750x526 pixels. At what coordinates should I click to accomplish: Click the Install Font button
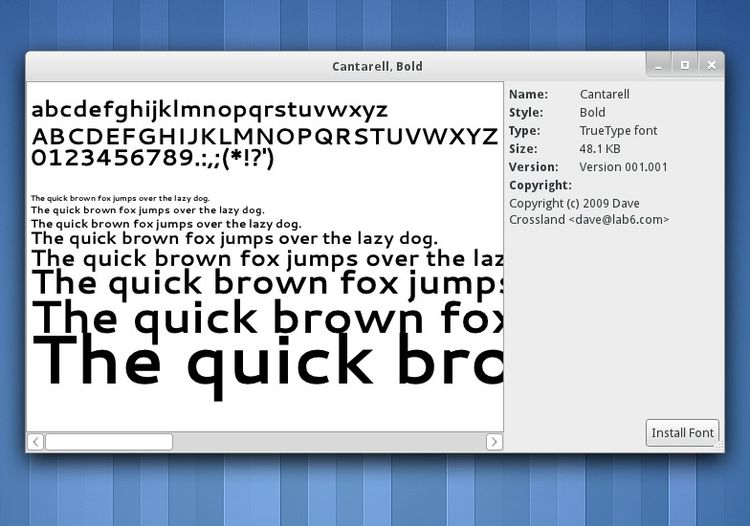(682, 433)
